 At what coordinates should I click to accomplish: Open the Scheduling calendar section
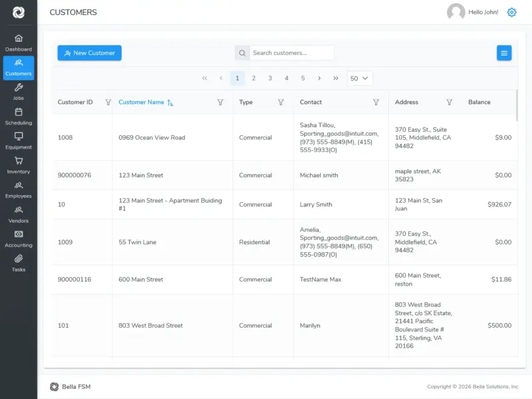(18, 117)
